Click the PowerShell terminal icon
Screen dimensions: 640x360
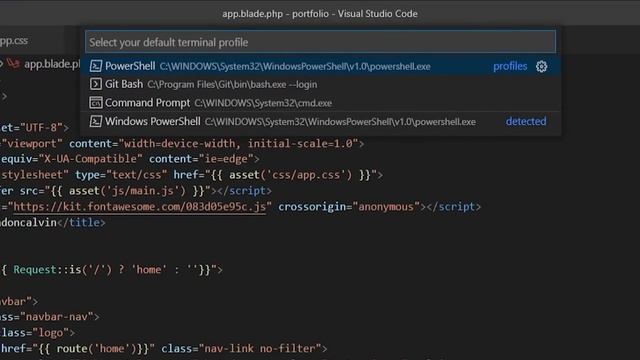coord(96,66)
